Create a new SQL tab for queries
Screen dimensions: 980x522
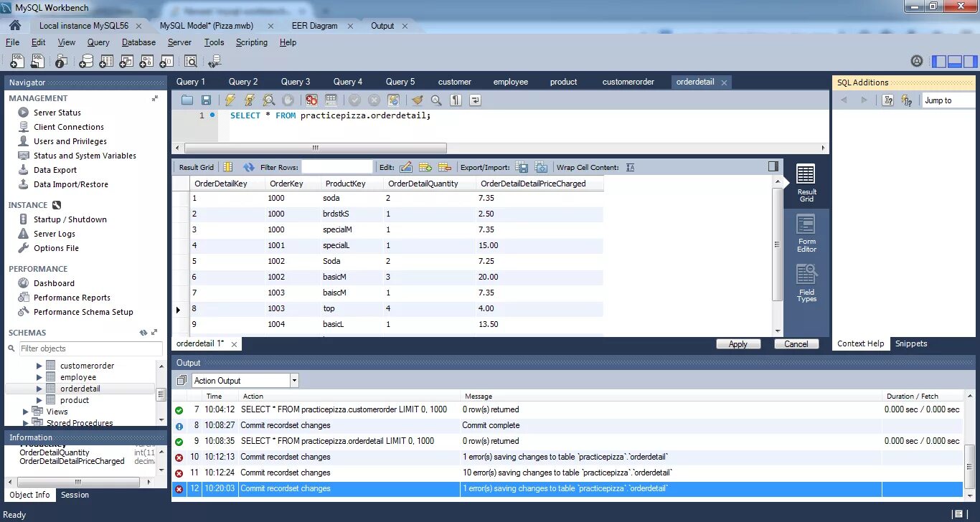point(17,61)
